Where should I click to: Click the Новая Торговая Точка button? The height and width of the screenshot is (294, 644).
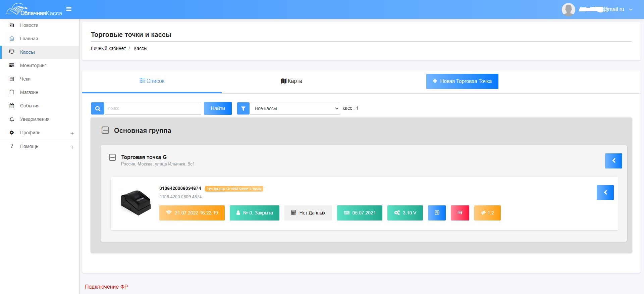tap(462, 81)
